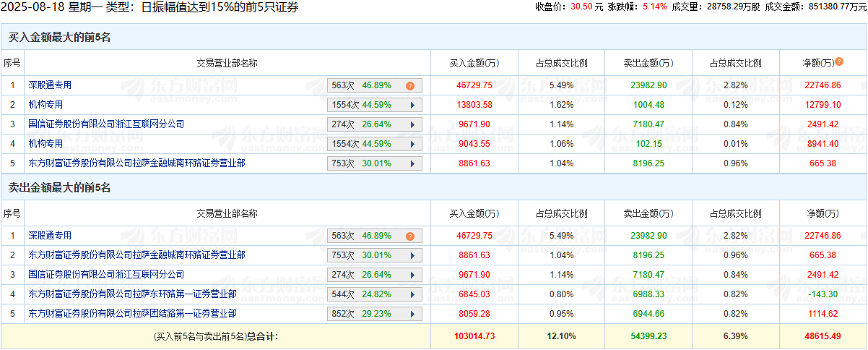The width and height of the screenshot is (868, 350).
Task: Click arrow icon in sell-table 753次 30.01% badge
Action: pos(412,255)
